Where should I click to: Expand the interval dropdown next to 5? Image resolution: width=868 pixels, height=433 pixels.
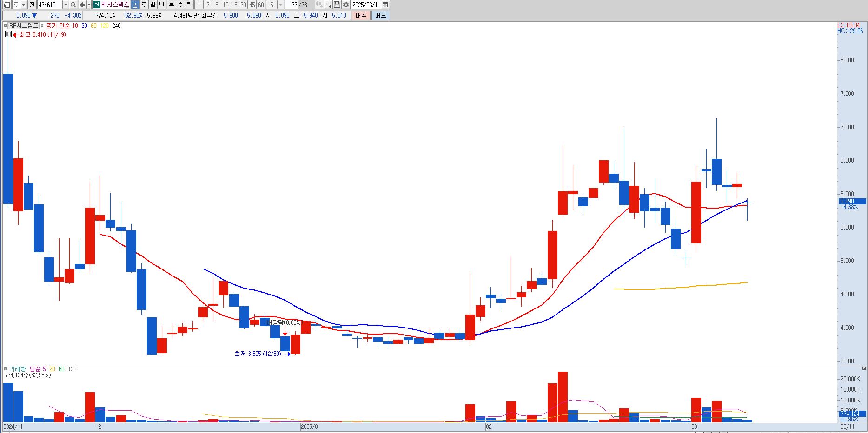point(280,5)
